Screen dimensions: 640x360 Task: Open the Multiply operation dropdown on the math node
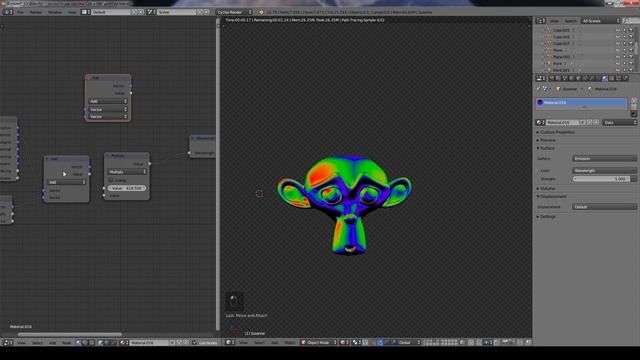(127, 172)
